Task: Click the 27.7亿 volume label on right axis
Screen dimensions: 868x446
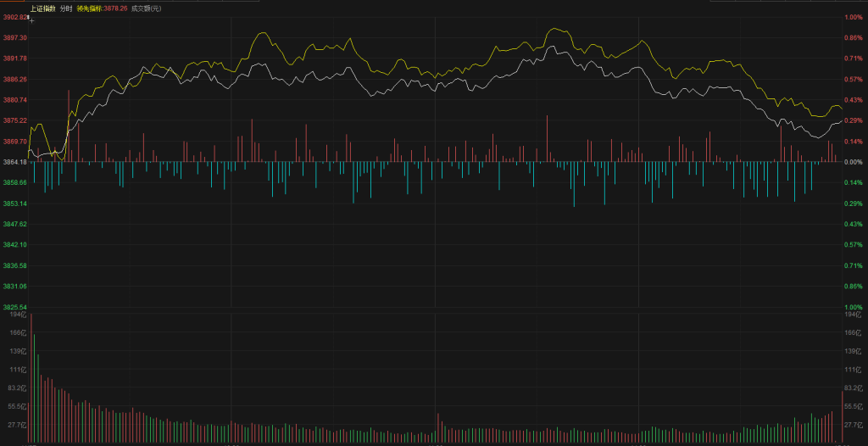Action: (852, 426)
